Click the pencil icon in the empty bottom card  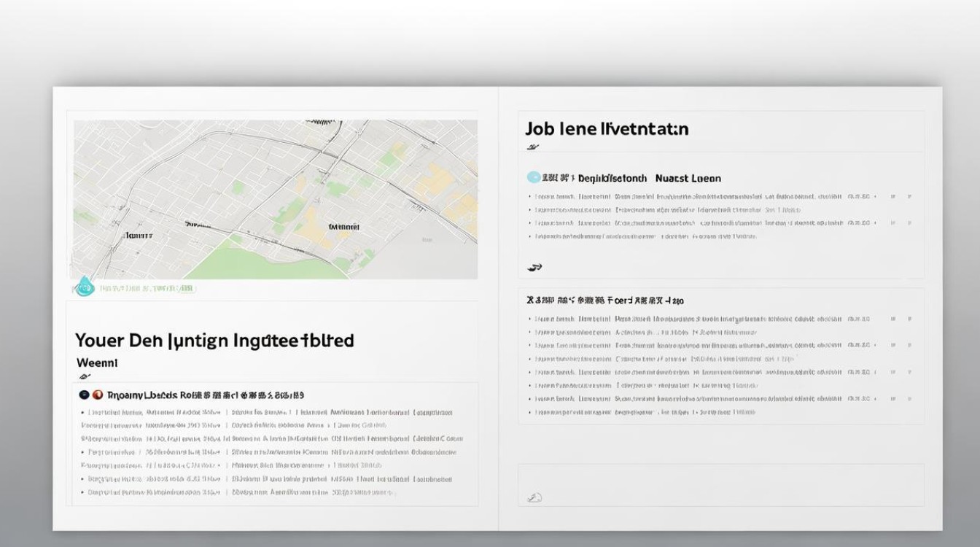pyautogui.click(x=534, y=498)
